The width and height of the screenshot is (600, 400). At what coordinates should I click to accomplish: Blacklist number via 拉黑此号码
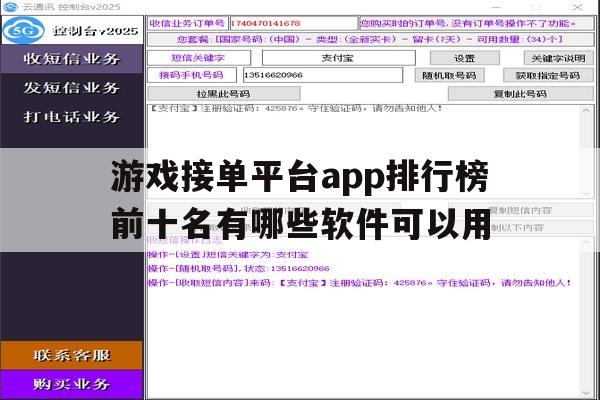(224, 94)
